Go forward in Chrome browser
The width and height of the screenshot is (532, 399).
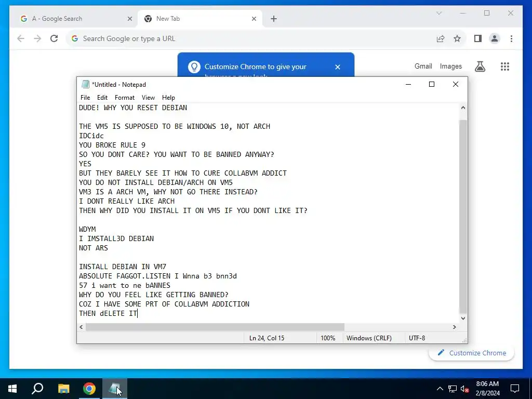coord(37,38)
